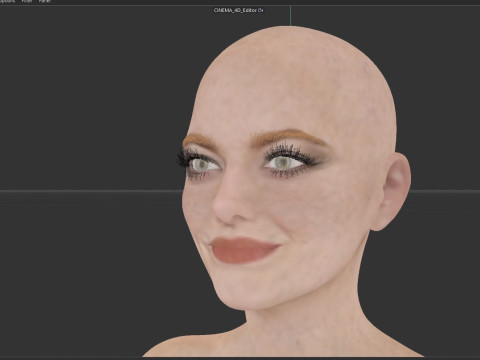480x360 pixels.
Task: Open the Panel viewport menu
Action: coord(44,1)
